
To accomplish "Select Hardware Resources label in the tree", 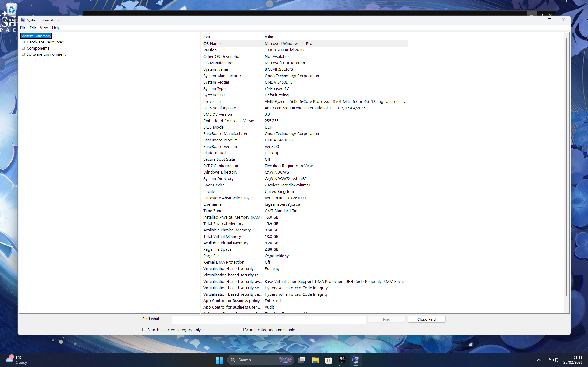I will click(45, 42).
